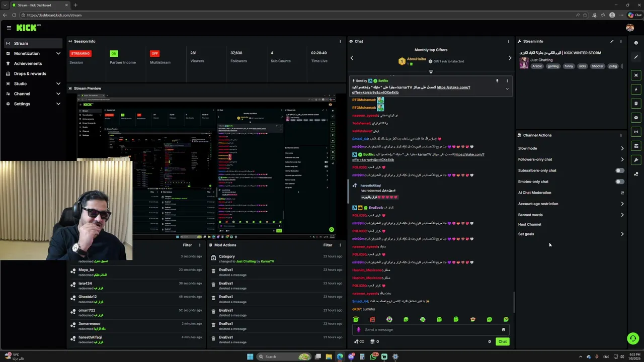Image resolution: width=644 pixels, height=362 pixels.
Task: Open Chat panel three-dot menu
Action: (508, 41)
